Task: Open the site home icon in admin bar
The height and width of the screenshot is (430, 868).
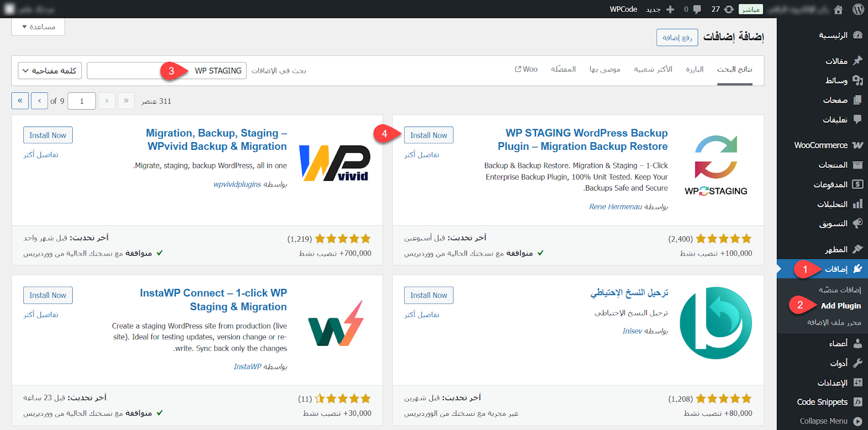Action: coord(838,9)
